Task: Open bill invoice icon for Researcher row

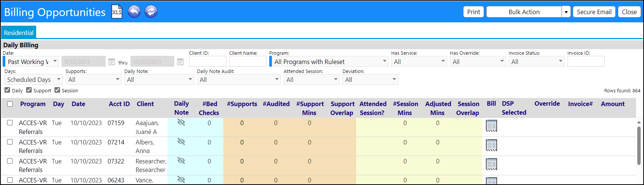Action: [x=491, y=164]
